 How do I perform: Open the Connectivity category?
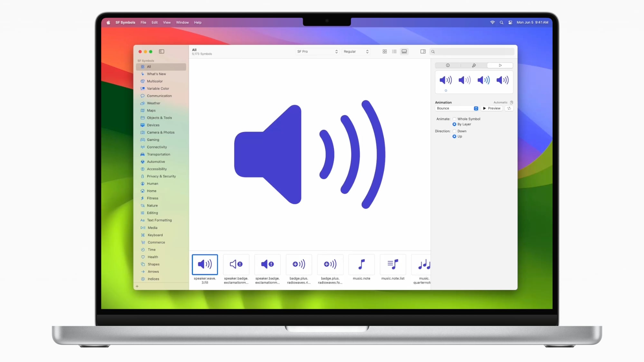tap(157, 147)
